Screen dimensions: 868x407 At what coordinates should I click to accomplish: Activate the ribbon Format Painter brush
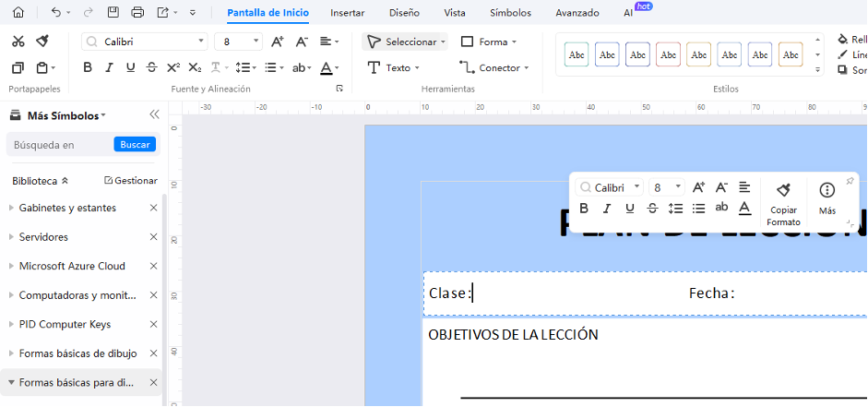(x=42, y=41)
